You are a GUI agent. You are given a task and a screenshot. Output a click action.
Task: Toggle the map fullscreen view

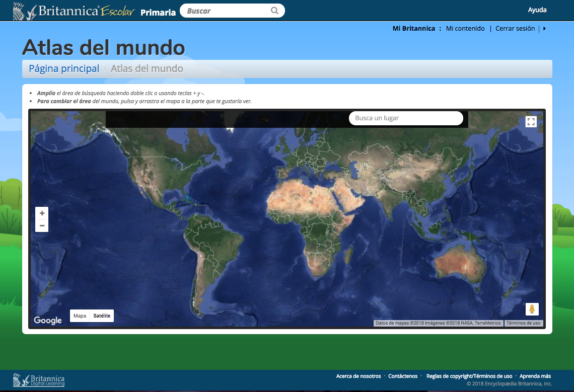531,121
